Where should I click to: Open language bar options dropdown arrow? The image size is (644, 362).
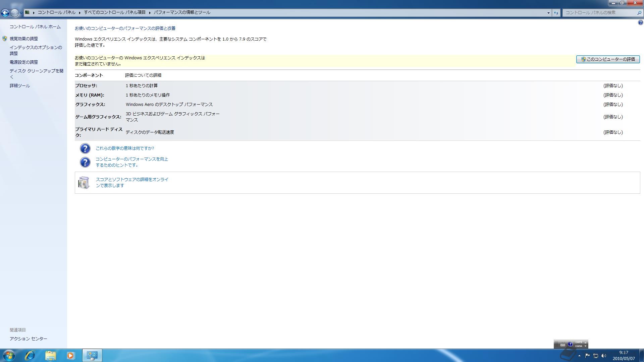(586, 346)
